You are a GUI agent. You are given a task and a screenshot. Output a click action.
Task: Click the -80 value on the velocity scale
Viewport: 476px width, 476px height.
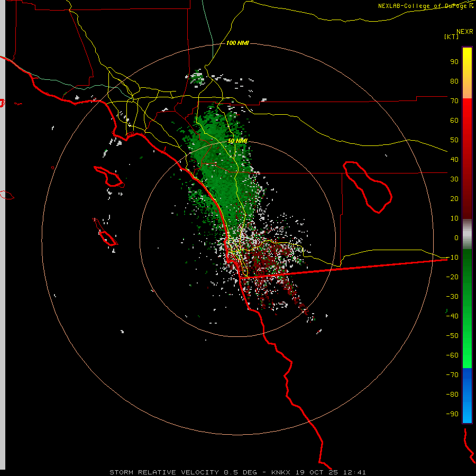pos(452,395)
